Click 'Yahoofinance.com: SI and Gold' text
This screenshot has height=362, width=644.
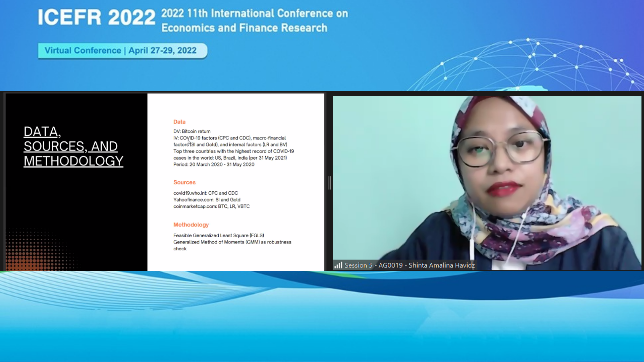tap(207, 200)
